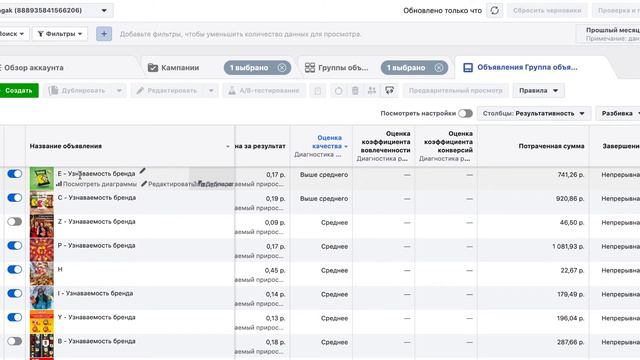Click thumbnail of ad 'Y - Узнаваемость бренда'
Viewport: 640px width, 360px height.
coord(42,322)
